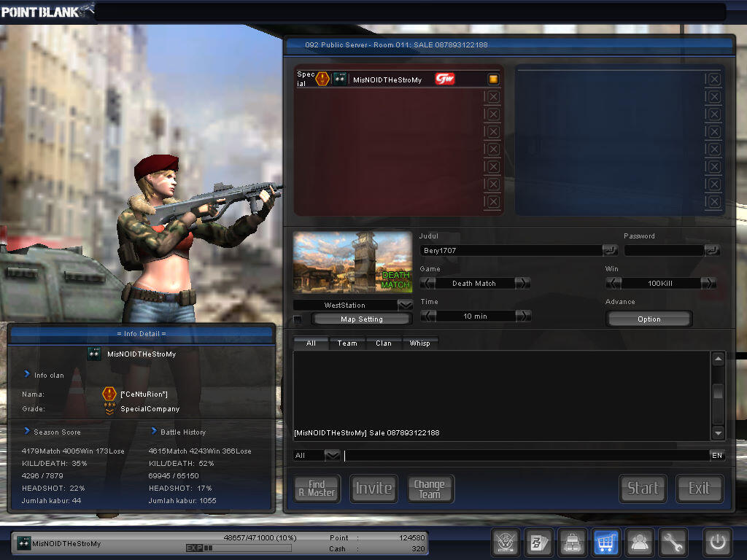747x560 pixels.
Task: Toggle the last red team slot
Action: point(493,201)
